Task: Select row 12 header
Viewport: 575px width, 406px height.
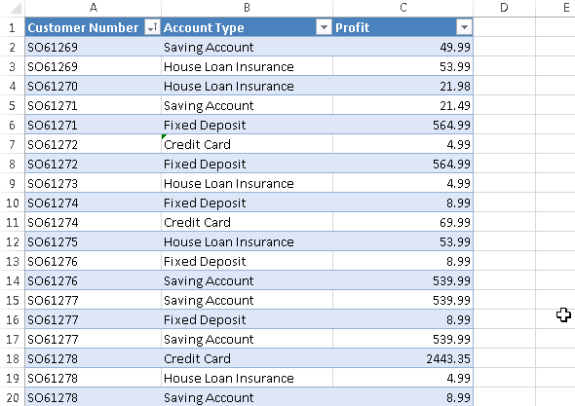Action: pyautogui.click(x=12, y=242)
